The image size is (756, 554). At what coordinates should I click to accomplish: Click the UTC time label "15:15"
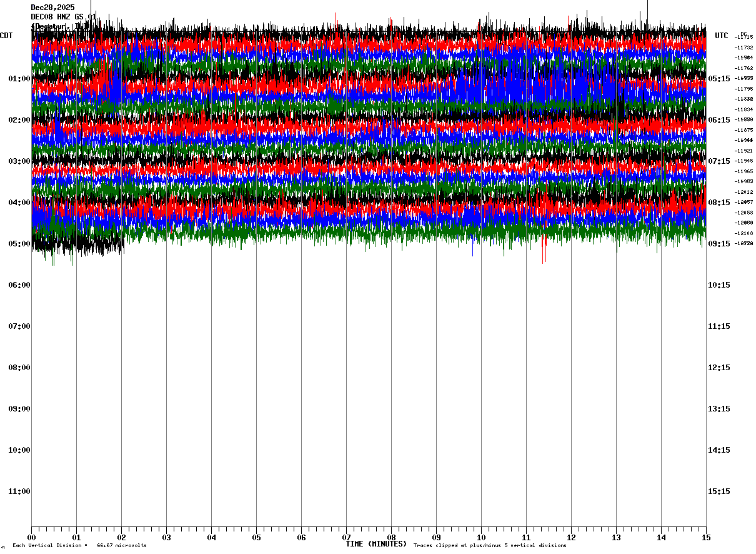pyautogui.click(x=719, y=491)
